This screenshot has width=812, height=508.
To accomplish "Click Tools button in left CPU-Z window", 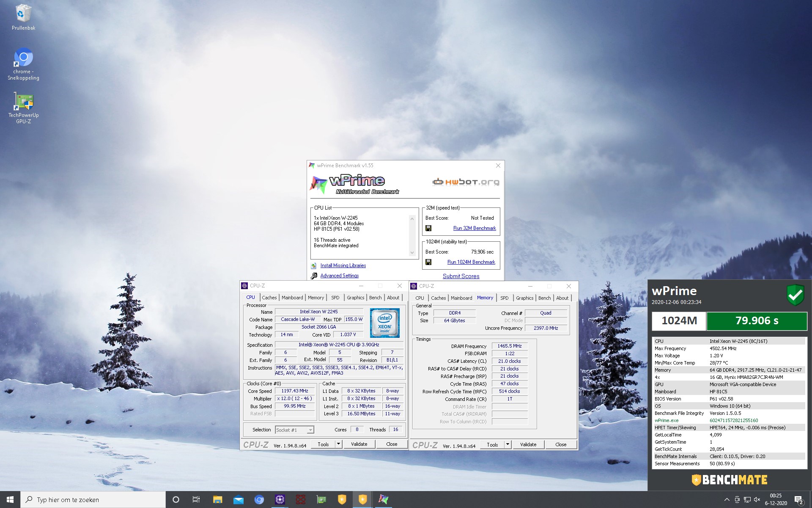I will (323, 444).
